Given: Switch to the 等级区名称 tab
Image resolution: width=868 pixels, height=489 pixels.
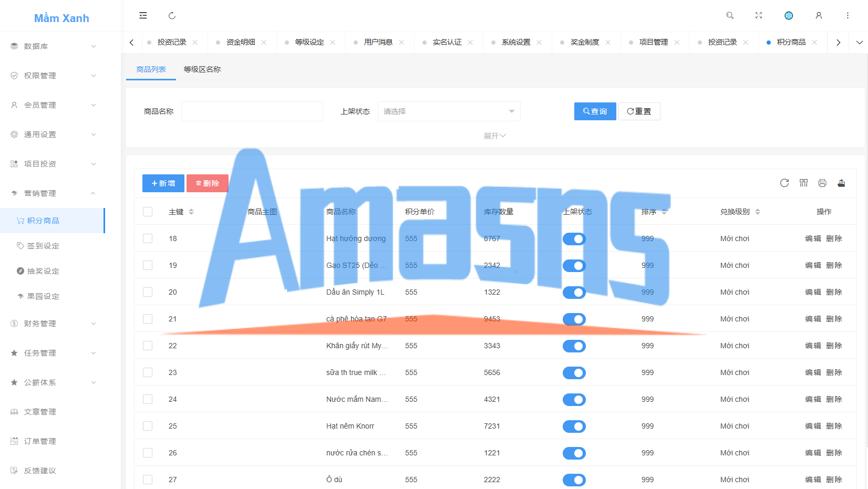Looking at the screenshot, I should point(202,69).
